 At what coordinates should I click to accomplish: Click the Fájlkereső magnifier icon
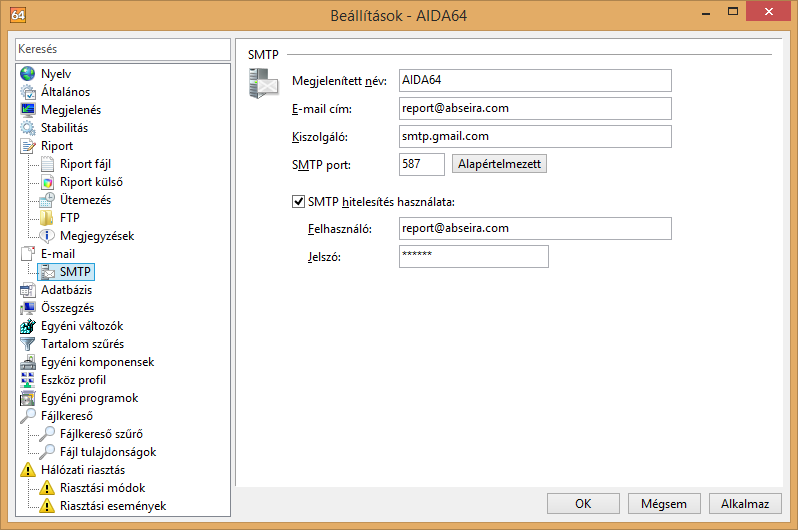click(28, 416)
